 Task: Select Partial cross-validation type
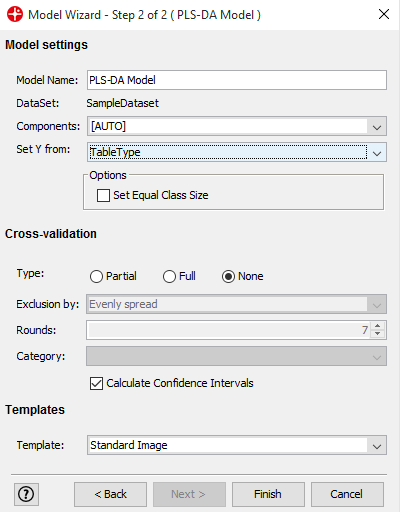(x=96, y=276)
